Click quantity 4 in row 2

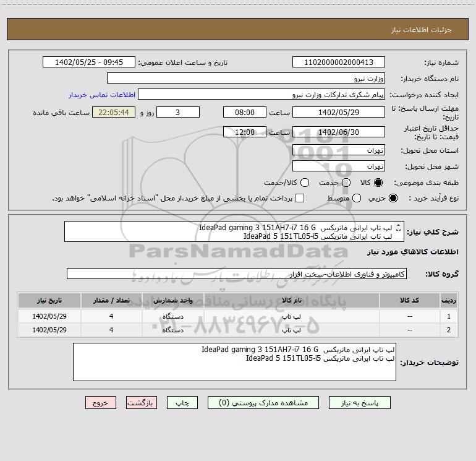click(x=111, y=330)
